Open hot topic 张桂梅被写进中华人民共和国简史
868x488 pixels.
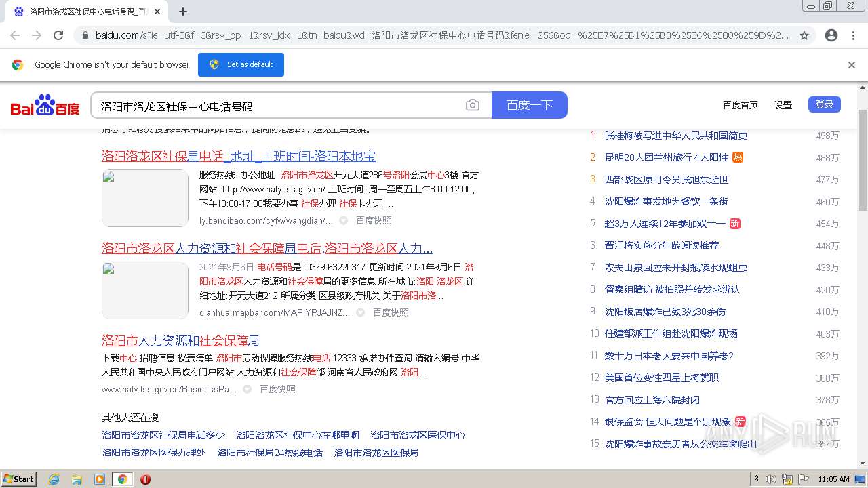[676, 136]
